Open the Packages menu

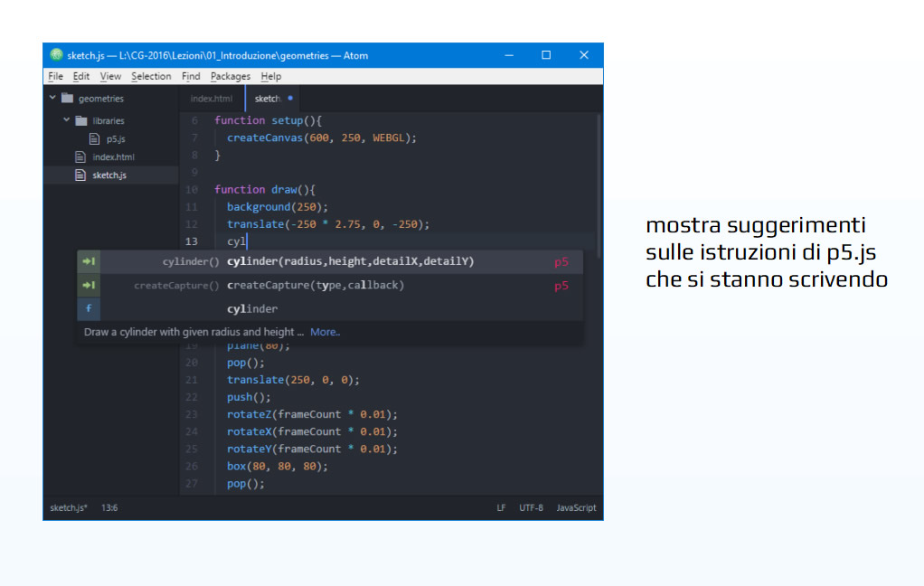click(231, 76)
